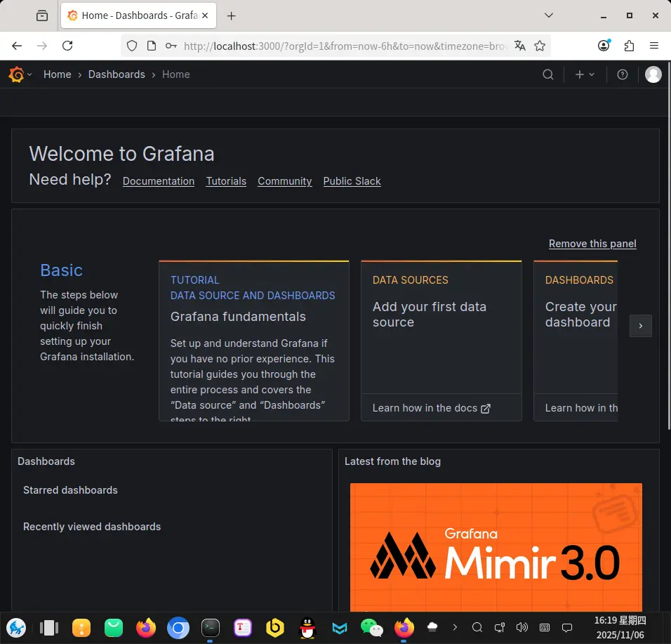Open the Firefox account icon
The width and height of the screenshot is (671, 644).
pyautogui.click(x=604, y=46)
